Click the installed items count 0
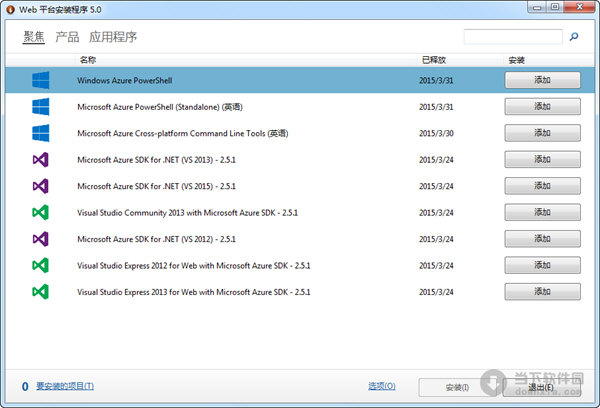Viewport: 600px width, 408px height. pos(25,387)
